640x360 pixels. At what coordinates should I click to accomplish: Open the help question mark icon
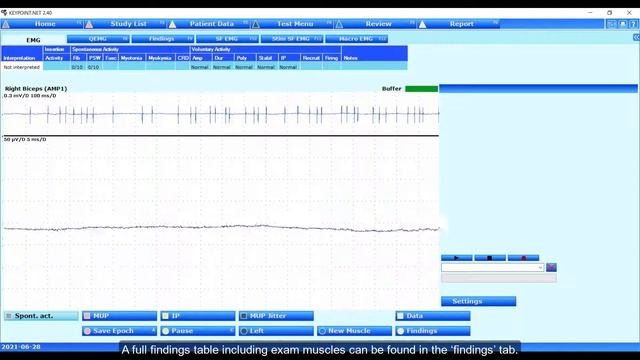point(633,24)
